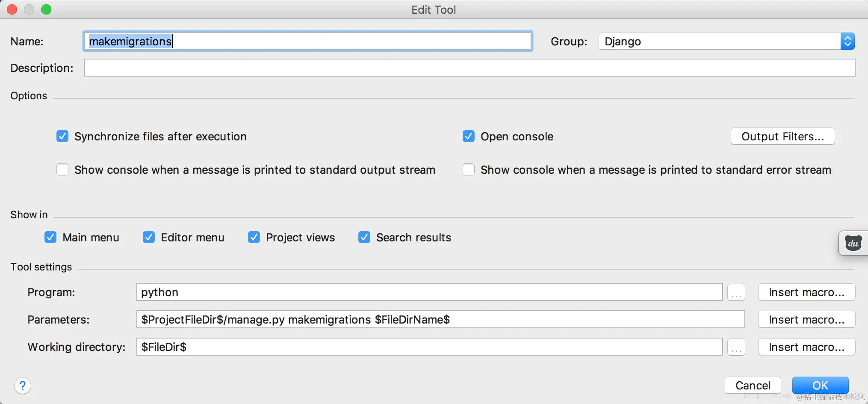Toggle the Project views checkbox

pos(254,237)
